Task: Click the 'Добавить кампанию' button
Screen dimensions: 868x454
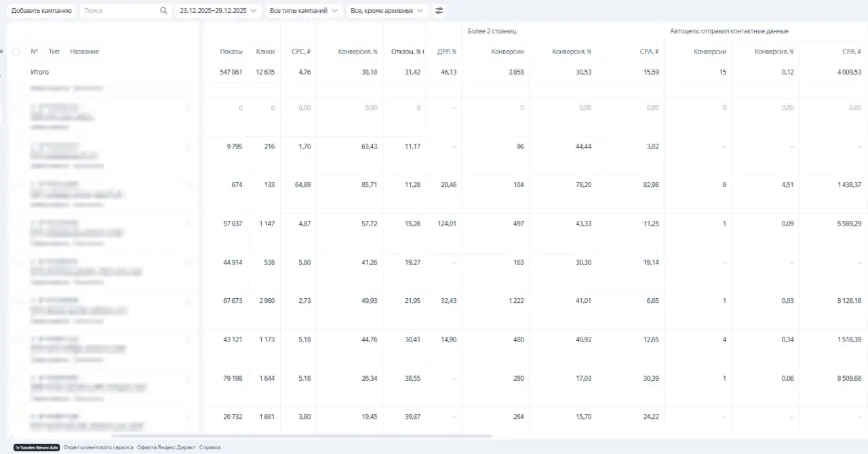Action: [41, 11]
